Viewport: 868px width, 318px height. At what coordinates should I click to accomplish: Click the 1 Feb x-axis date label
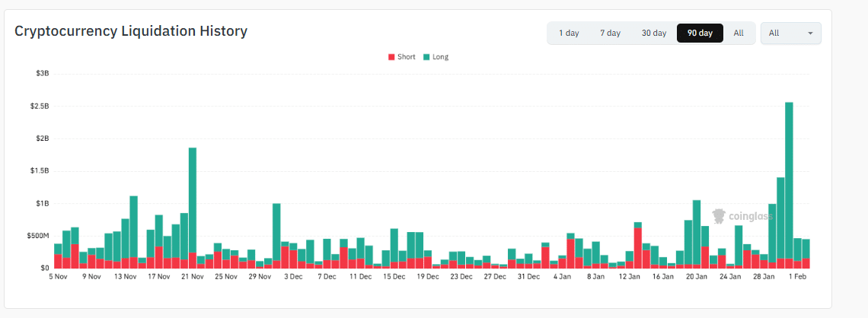coord(797,277)
